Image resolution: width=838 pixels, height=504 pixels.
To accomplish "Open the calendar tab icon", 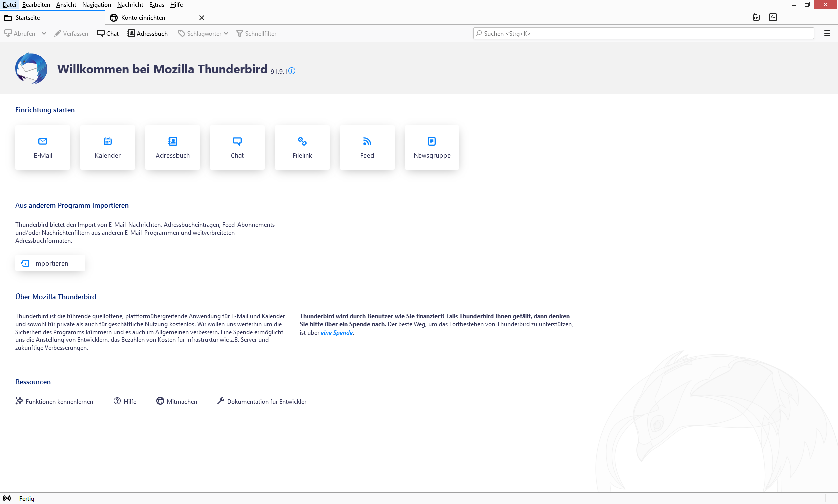I will (x=756, y=17).
